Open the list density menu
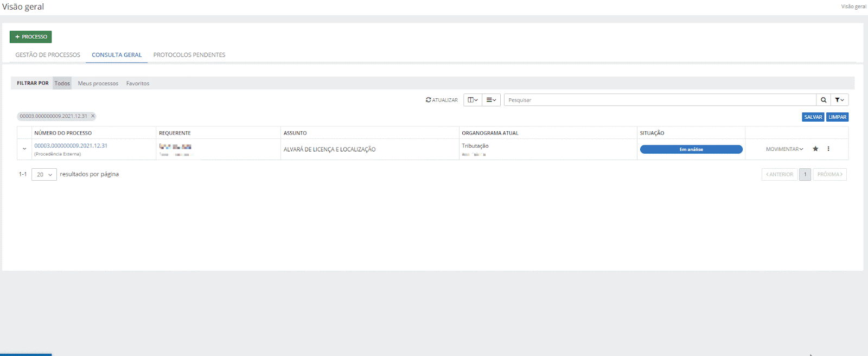This screenshot has width=868, height=356. pos(491,100)
